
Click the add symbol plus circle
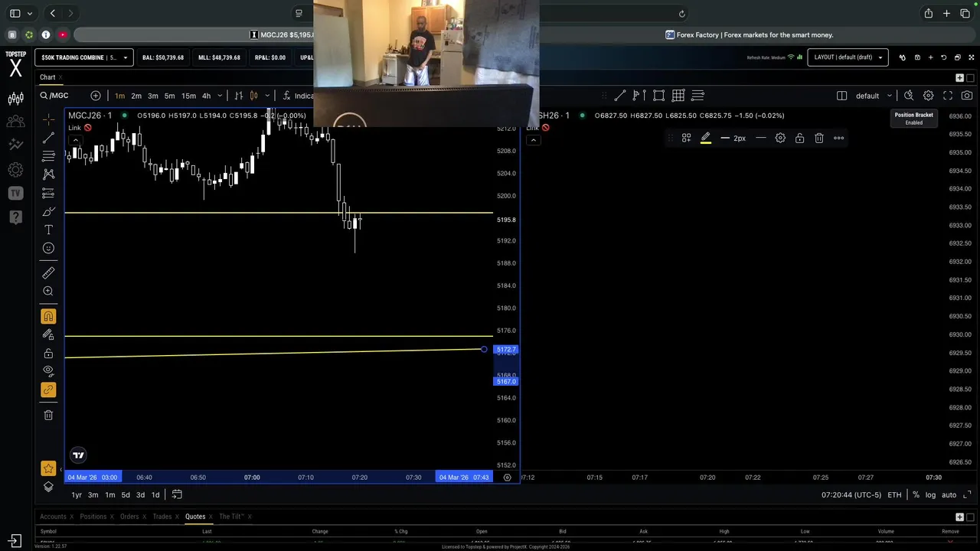coord(96,96)
